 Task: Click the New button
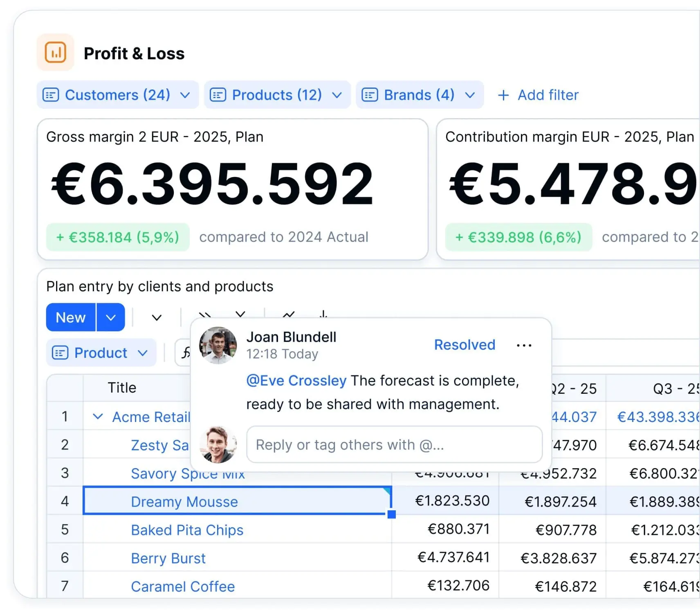tap(70, 317)
